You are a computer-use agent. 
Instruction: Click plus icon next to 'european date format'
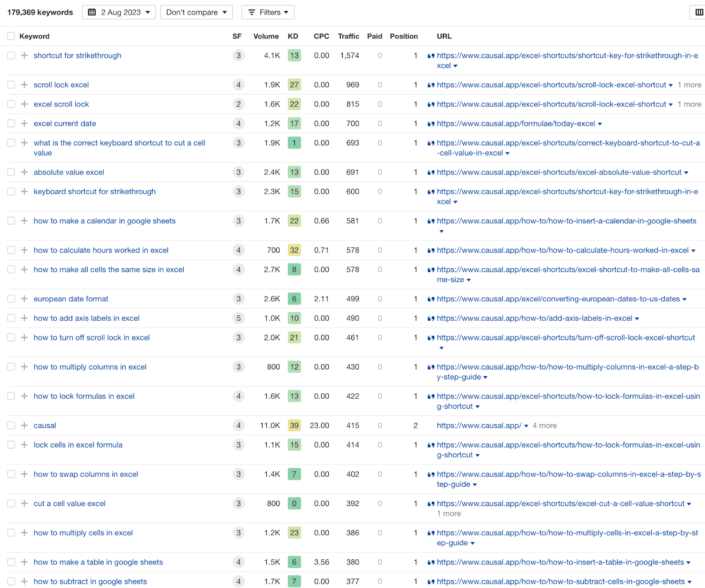24,299
